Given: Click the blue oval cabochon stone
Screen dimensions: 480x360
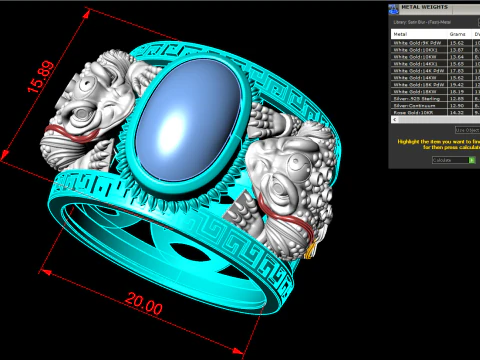Looking at the screenshot, I should pos(188,120).
